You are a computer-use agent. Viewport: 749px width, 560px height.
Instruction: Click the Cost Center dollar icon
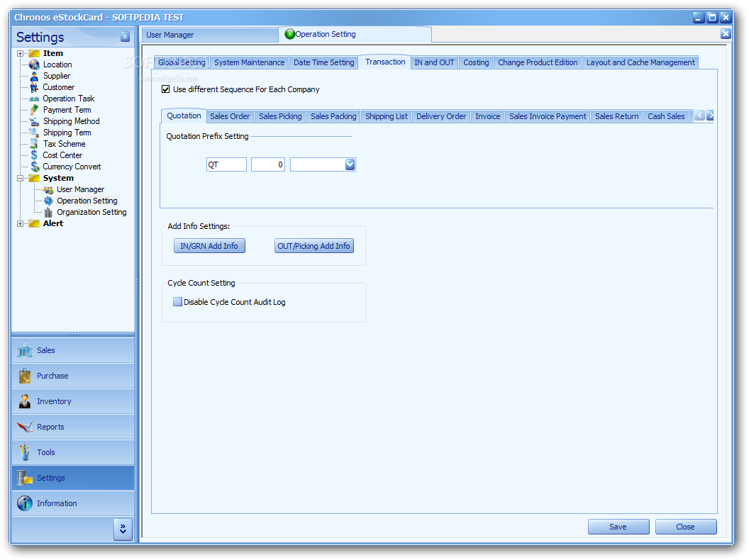pyautogui.click(x=34, y=155)
